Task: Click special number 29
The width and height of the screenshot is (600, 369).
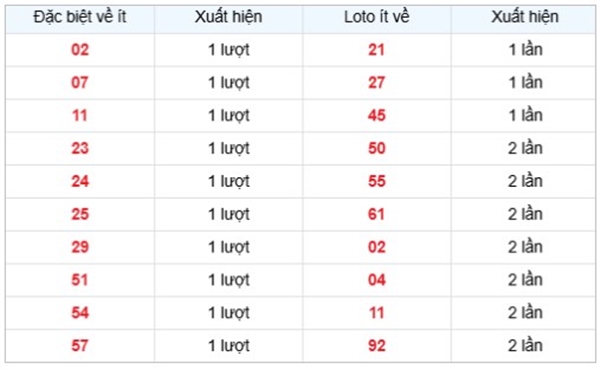Action: click(x=80, y=247)
